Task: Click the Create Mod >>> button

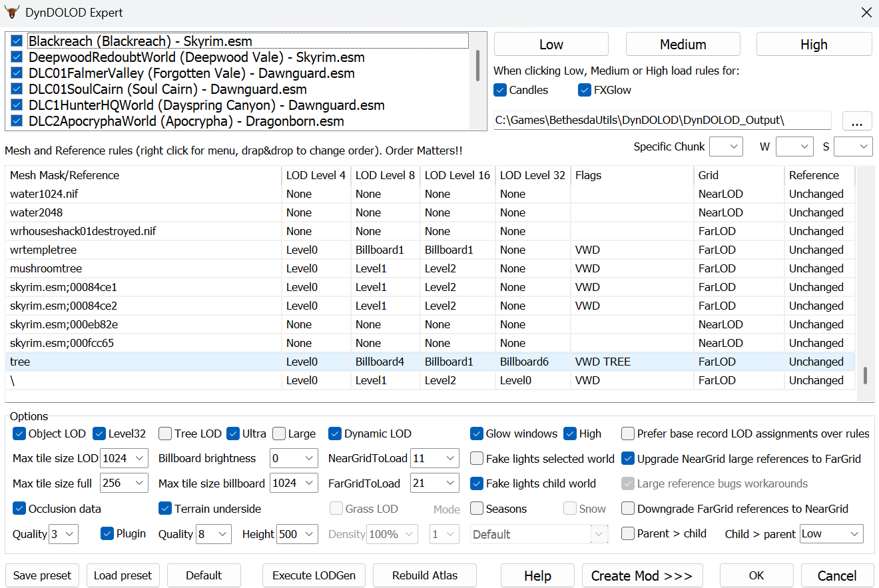Action: (x=642, y=575)
